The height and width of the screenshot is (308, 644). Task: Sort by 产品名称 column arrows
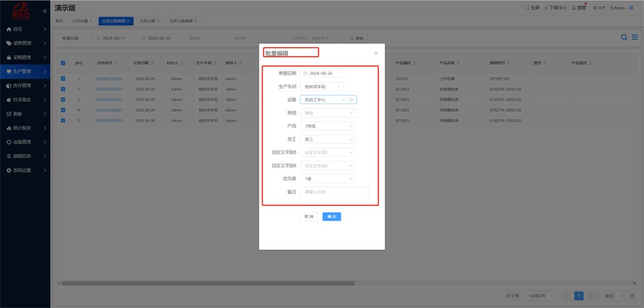point(458,63)
